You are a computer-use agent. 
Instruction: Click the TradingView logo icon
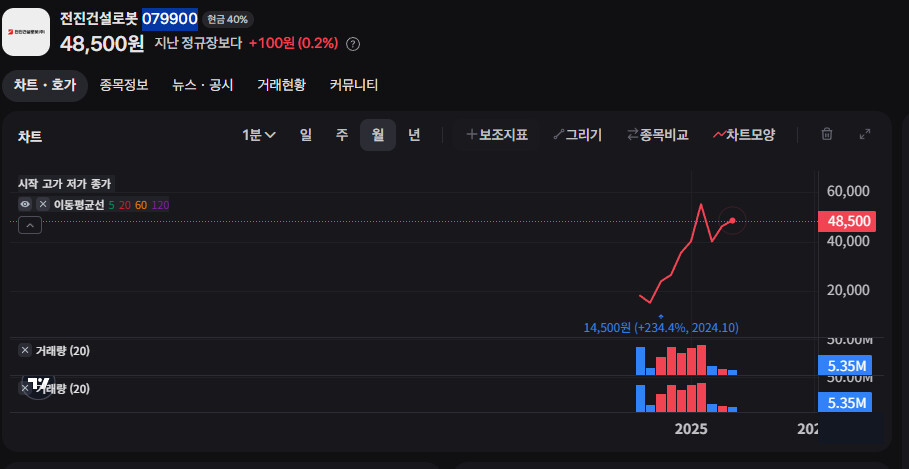point(39,384)
